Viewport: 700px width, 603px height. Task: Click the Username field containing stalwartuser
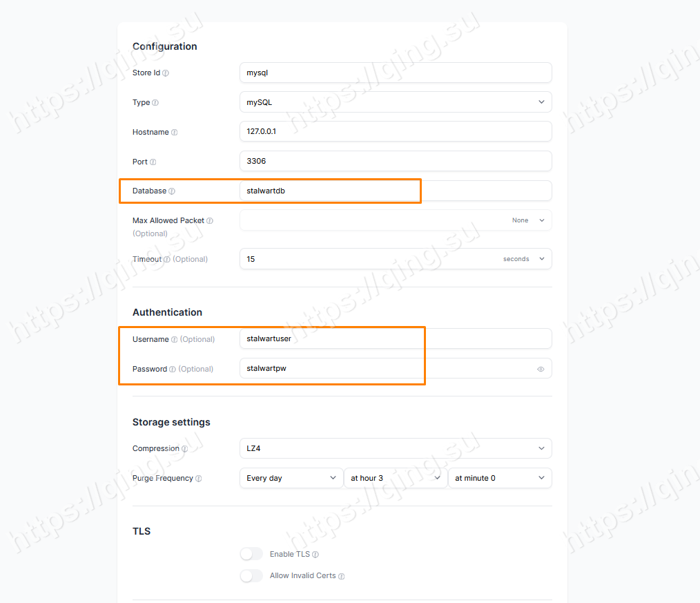[x=396, y=338]
